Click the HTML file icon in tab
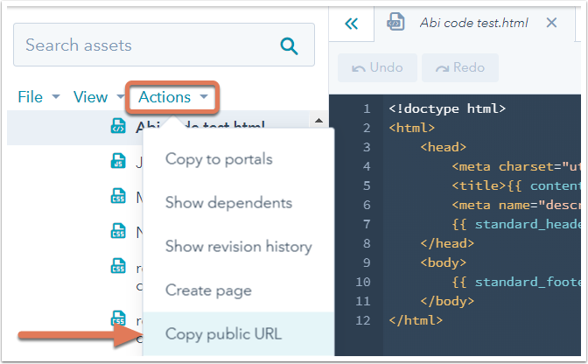The height and width of the screenshot is (364, 588). 395,23
